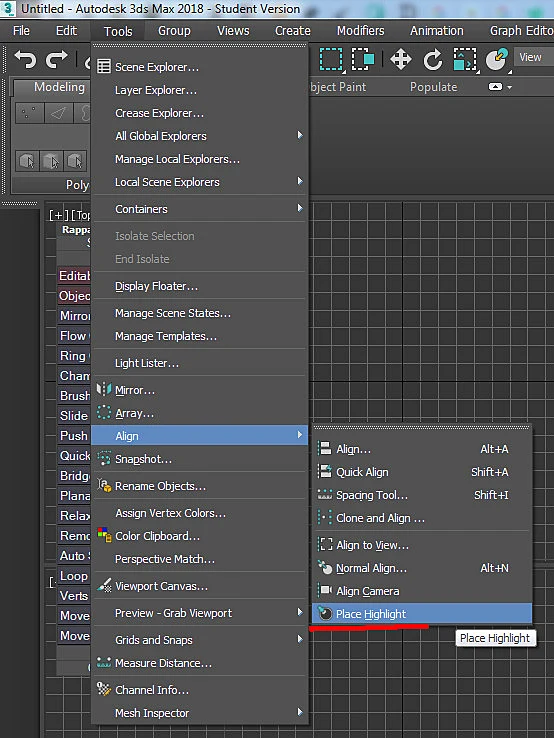Click the vertex sub-object mode ribbon icon
This screenshot has height=738, width=554.
tap(29, 113)
